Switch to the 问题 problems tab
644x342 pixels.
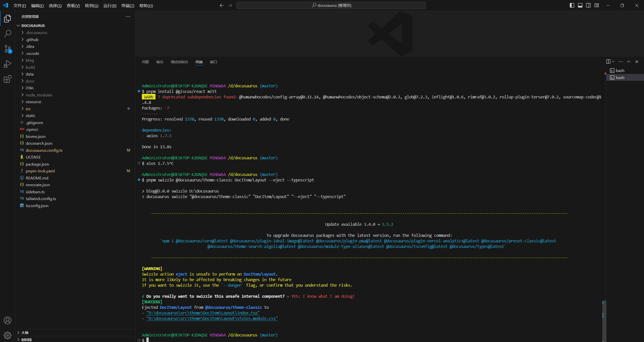145,62
